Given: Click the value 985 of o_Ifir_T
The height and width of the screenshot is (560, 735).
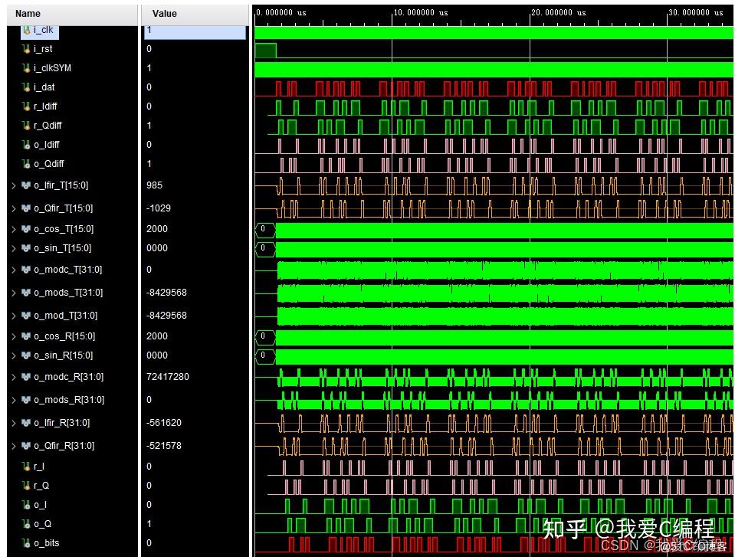Looking at the screenshot, I should click(x=153, y=185).
